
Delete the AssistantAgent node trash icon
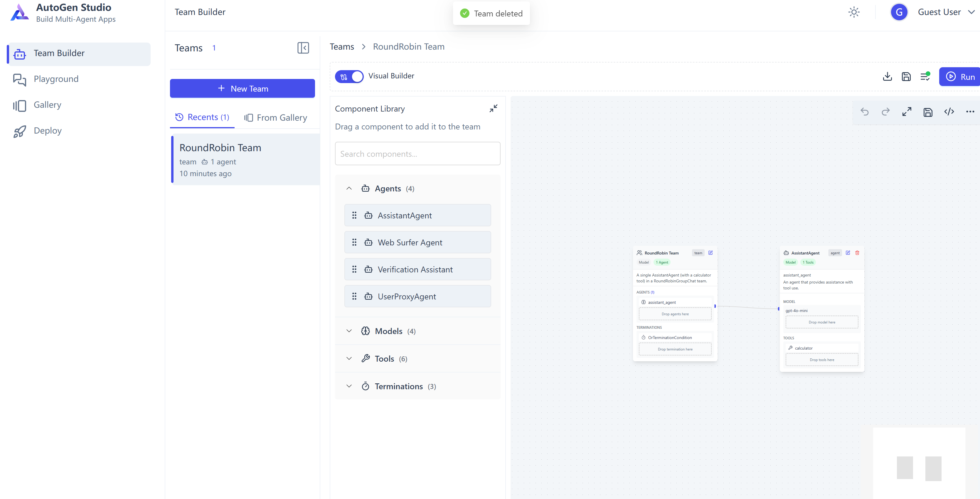857,253
